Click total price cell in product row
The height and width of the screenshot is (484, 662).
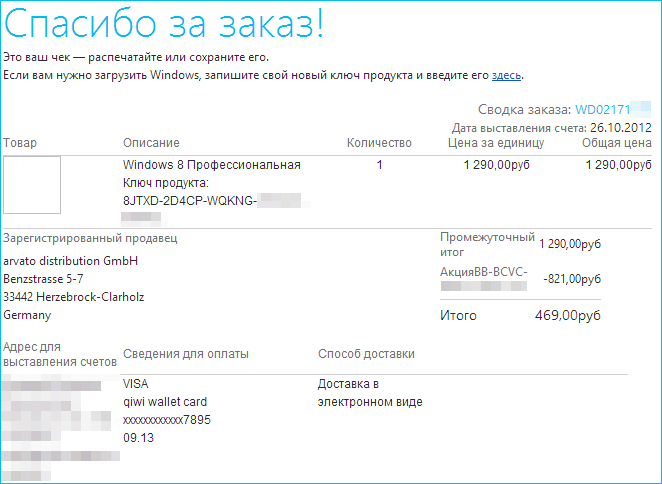pyautogui.click(x=619, y=165)
